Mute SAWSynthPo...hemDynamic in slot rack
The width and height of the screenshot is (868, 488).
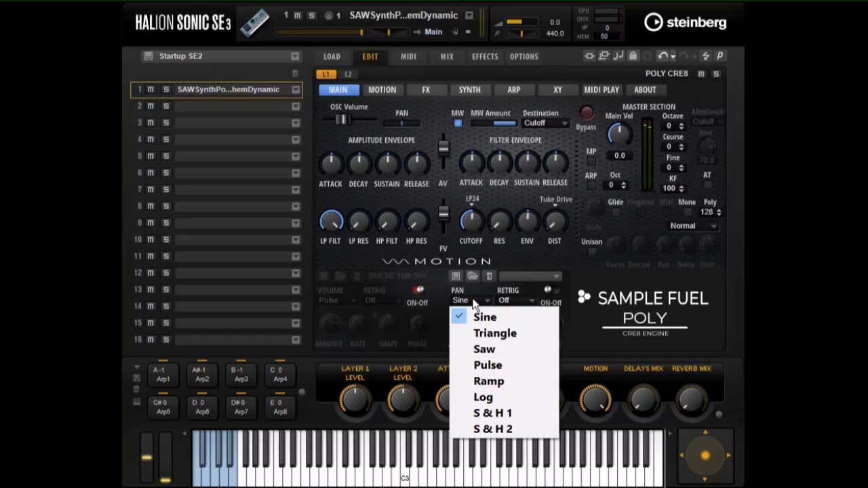click(x=151, y=89)
